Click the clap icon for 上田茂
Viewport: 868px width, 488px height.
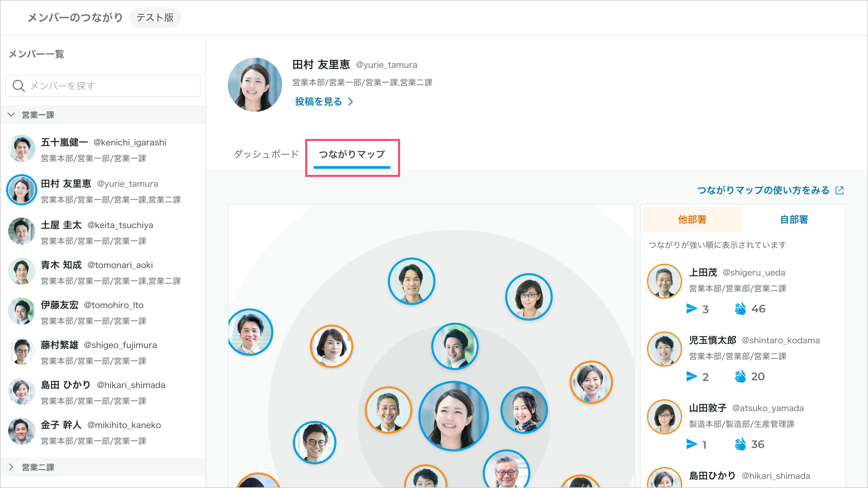740,309
